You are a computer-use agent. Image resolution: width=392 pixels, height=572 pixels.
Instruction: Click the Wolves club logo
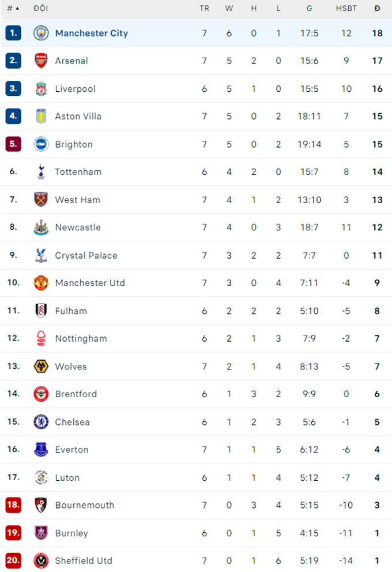tap(41, 367)
